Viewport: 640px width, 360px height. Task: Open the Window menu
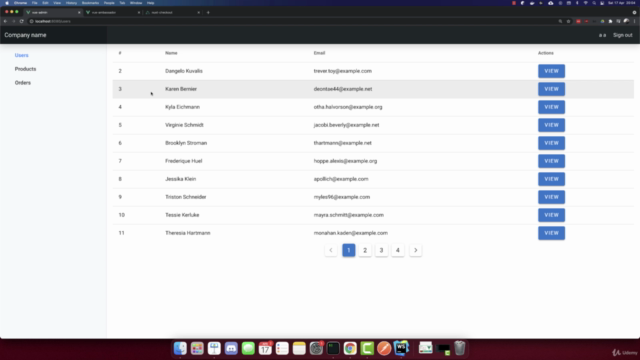(136, 3)
